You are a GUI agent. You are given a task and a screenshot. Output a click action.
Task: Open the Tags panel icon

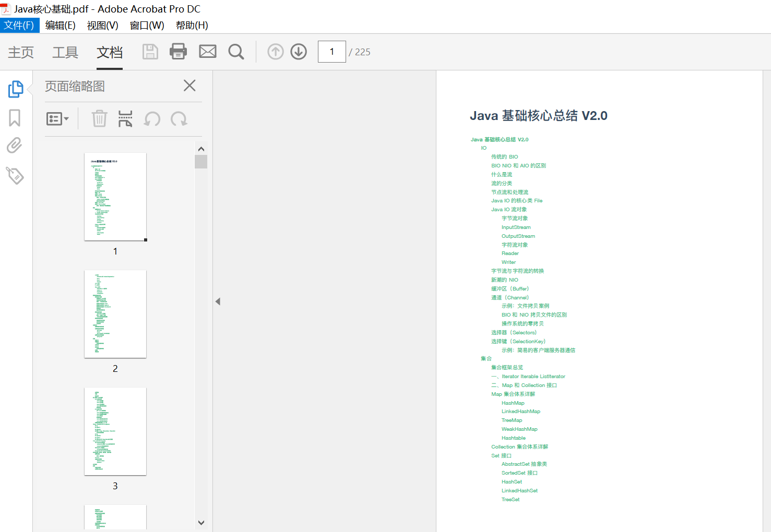(x=15, y=175)
